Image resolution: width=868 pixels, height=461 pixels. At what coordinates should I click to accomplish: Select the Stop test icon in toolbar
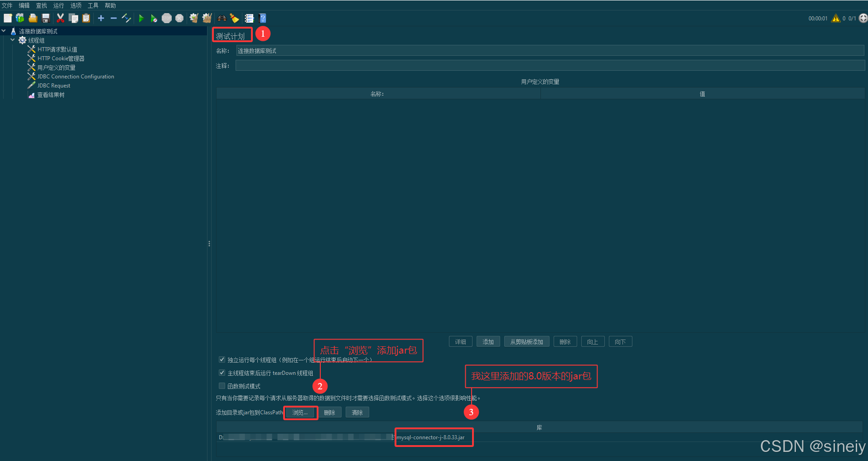(x=167, y=18)
